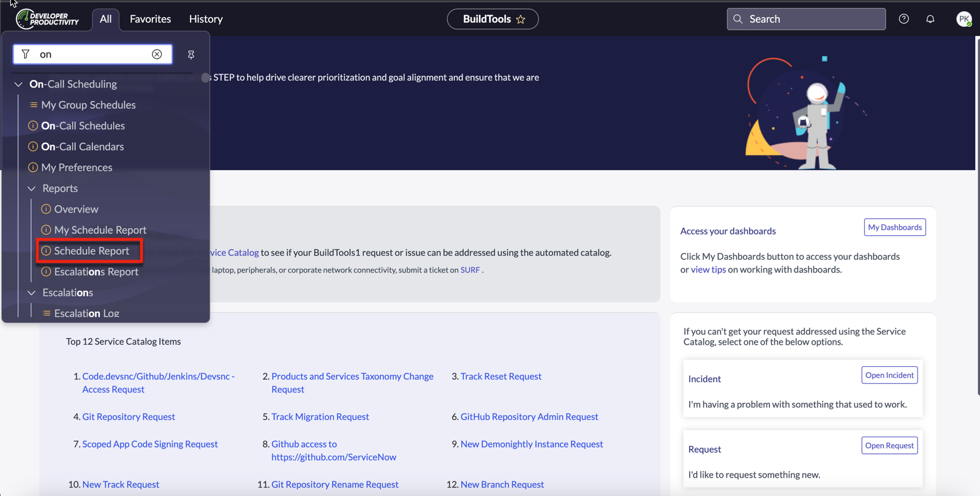Collapse the Escalations group

coord(31,292)
